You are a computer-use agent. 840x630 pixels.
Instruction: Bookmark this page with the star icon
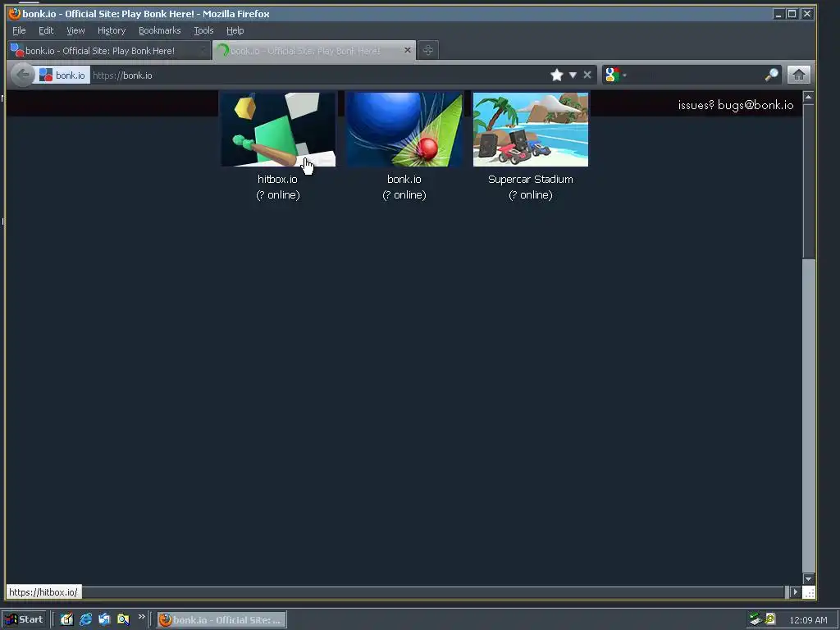pyautogui.click(x=557, y=75)
